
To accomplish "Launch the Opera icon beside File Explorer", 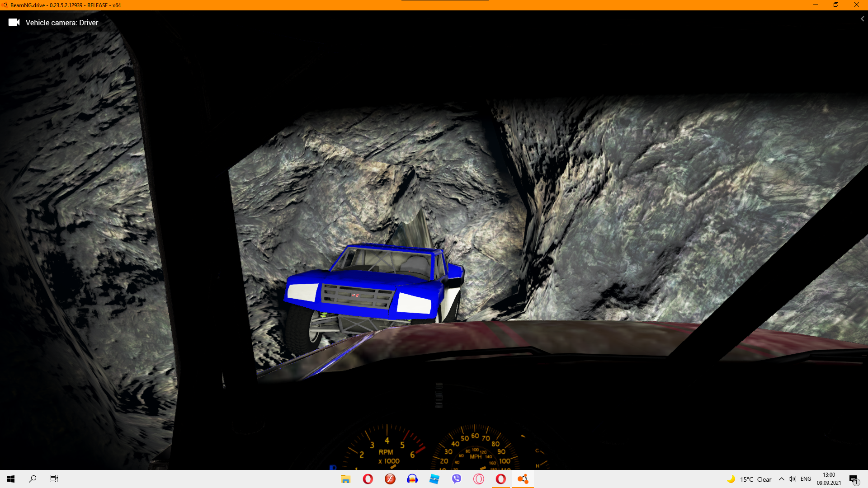I will point(368,479).
